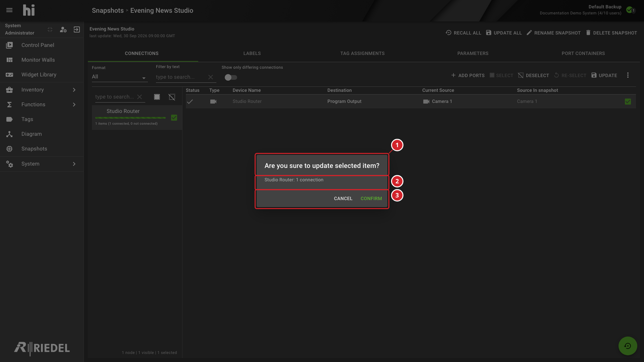Image resolution: width=644 pixels, height=362 pixels.
Task: Switch to the Parameters tab
Action: pos(473,53)
